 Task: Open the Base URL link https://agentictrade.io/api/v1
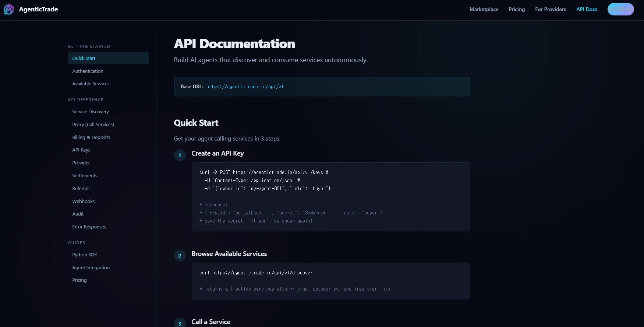[245, 86]
